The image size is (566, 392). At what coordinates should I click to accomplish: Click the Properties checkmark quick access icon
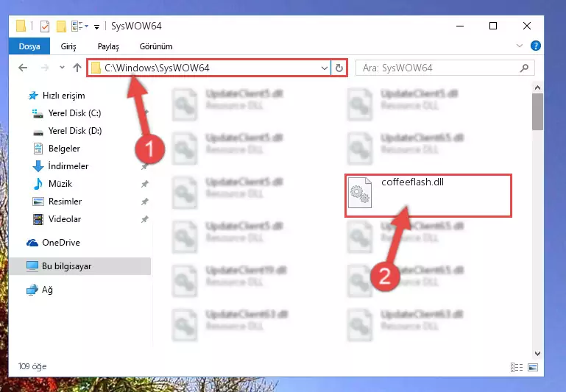[x=45, y=26]
